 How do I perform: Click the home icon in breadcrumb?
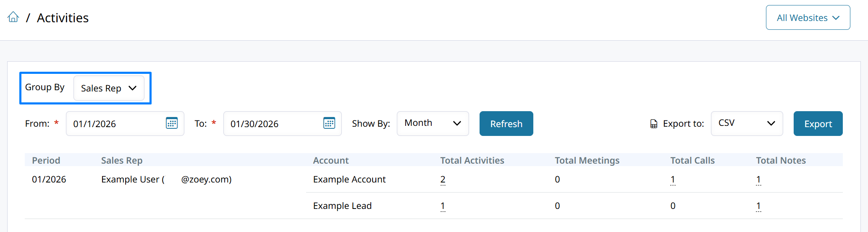pos(13,17)
